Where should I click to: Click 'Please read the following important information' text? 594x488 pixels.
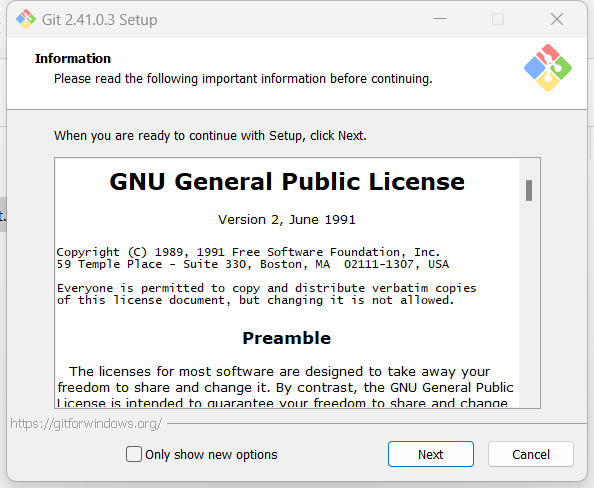point(243,79)
